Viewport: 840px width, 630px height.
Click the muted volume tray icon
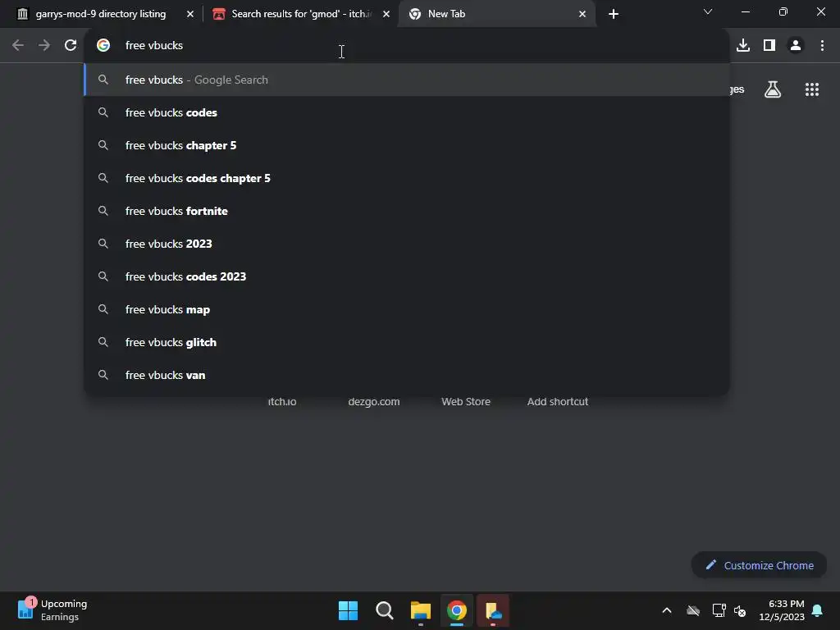click(x=741, y=610)
